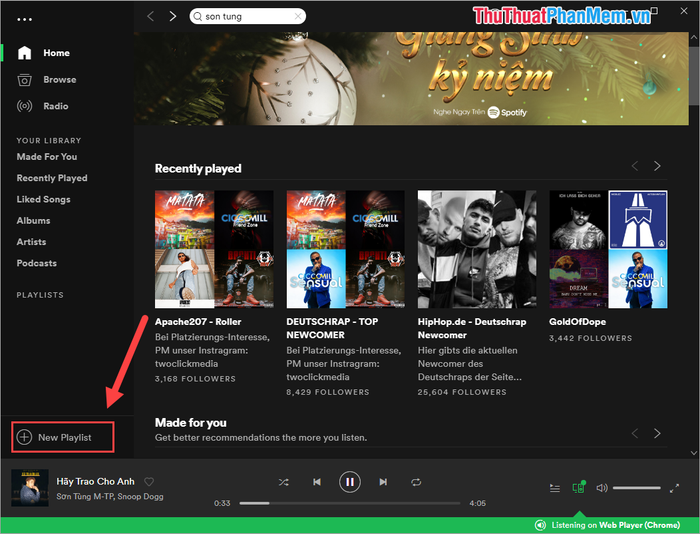Go to the previous track
This screenshot has width=700, height=534.
(x=316, y=482)
